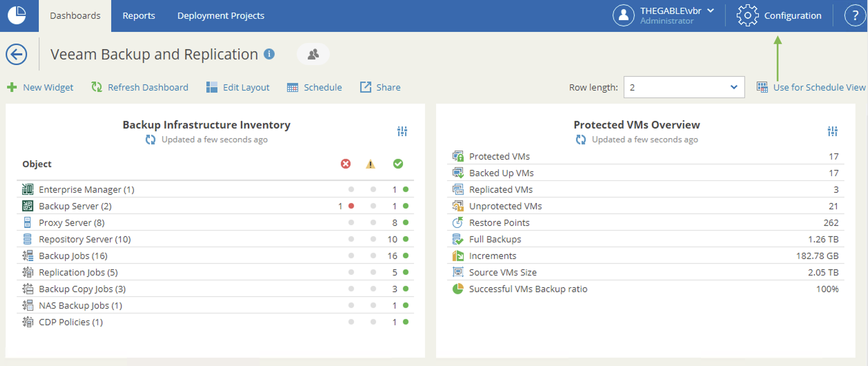868x366 pixels.
Task: Select the Repository Server (10) row
Action: point(215,239)
